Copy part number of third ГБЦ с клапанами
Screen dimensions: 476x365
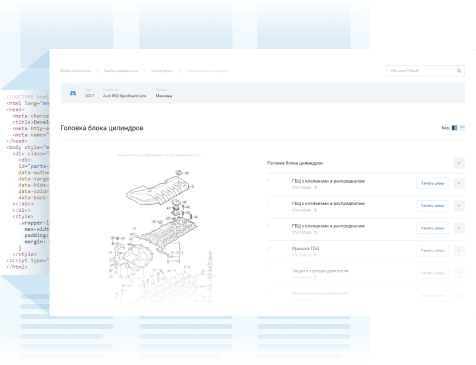[315, 232]
